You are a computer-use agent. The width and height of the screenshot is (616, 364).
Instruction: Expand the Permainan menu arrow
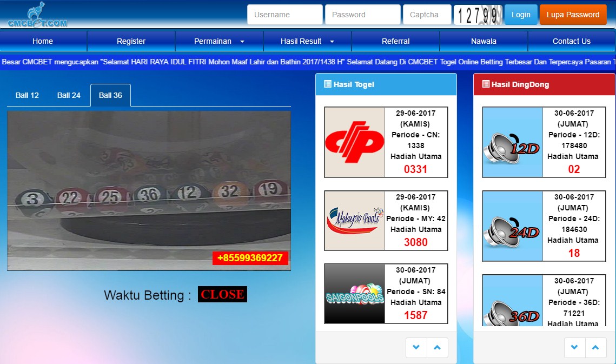pyautogui.click(x=242, y=41)
